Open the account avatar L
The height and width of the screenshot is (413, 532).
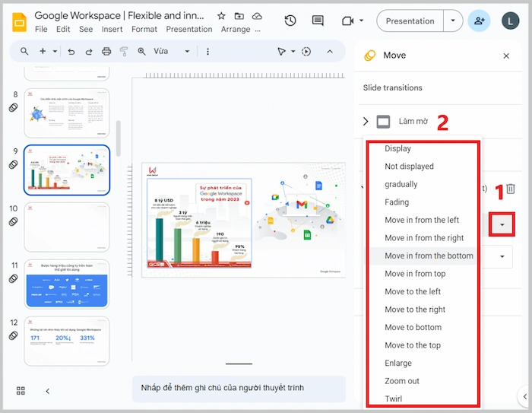coord(510,21)
